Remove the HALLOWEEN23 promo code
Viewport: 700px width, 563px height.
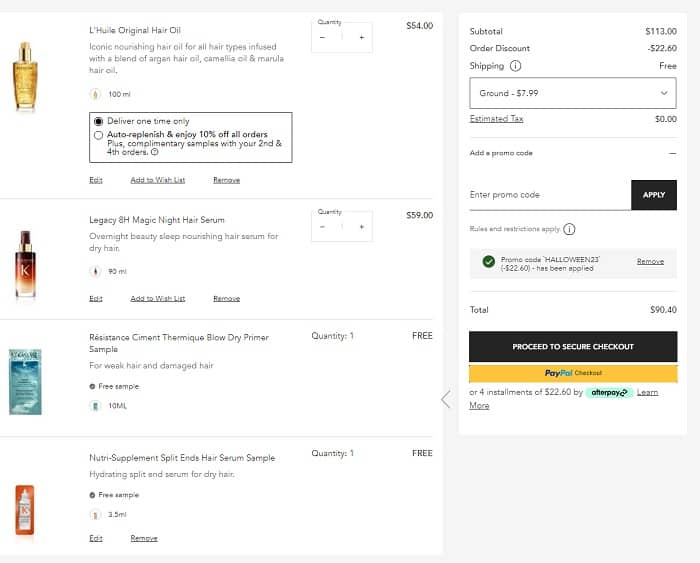[650, 261]
